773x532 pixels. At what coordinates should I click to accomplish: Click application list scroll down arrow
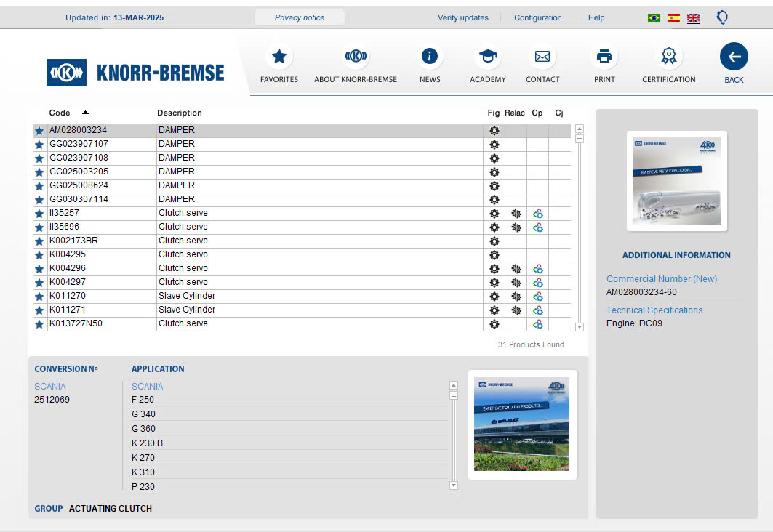pos(454,485)
